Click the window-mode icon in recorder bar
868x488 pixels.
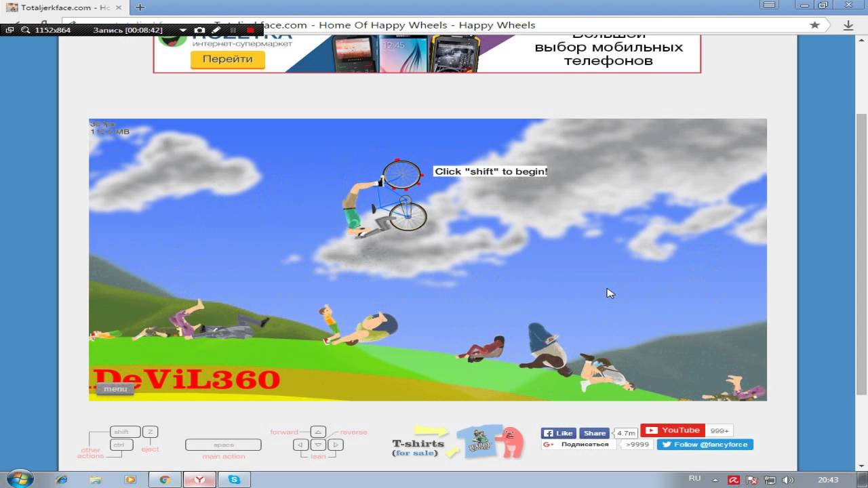[9, 30]
